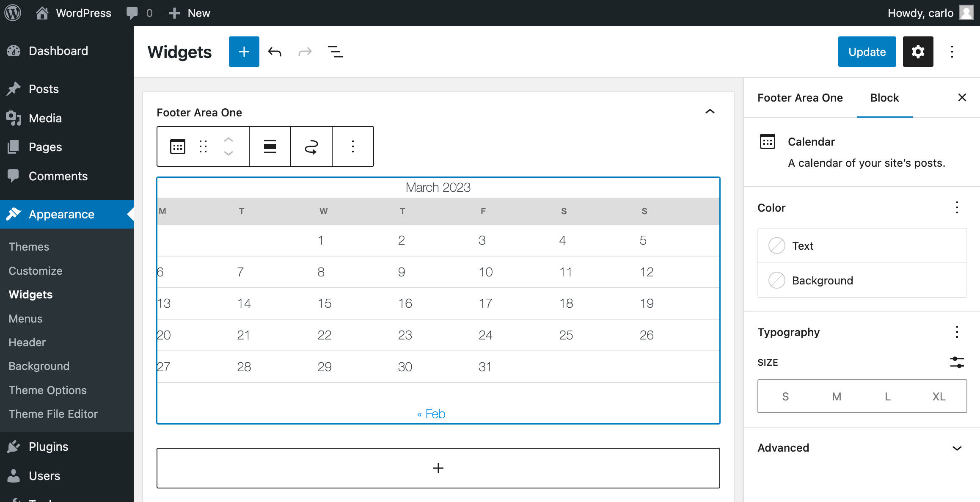Select the Background color option
Image resolution: width=980 pixels, height=502 pixels.
pyautogui.click(x=862, y=281)
